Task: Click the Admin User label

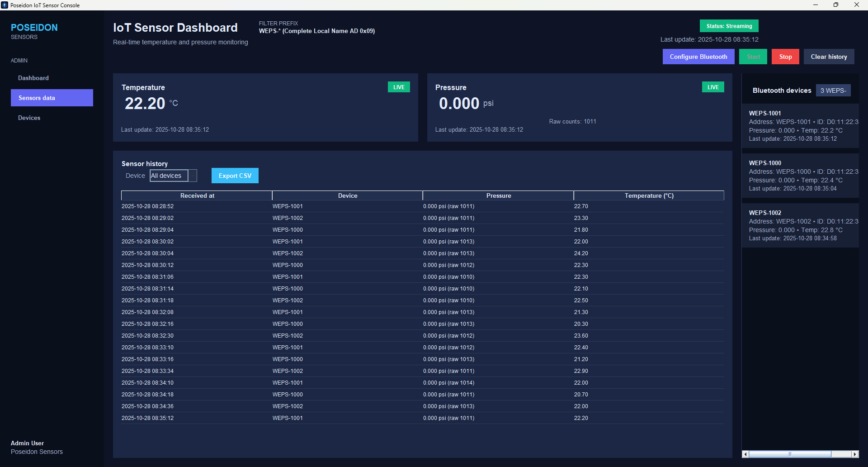Action: 27,443
